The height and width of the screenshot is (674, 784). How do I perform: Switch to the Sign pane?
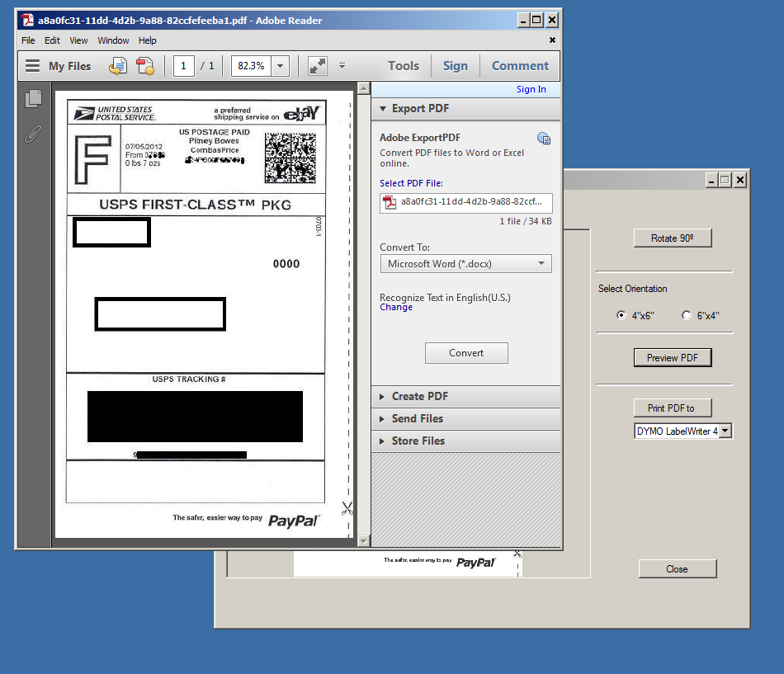(x=456, y=66)
